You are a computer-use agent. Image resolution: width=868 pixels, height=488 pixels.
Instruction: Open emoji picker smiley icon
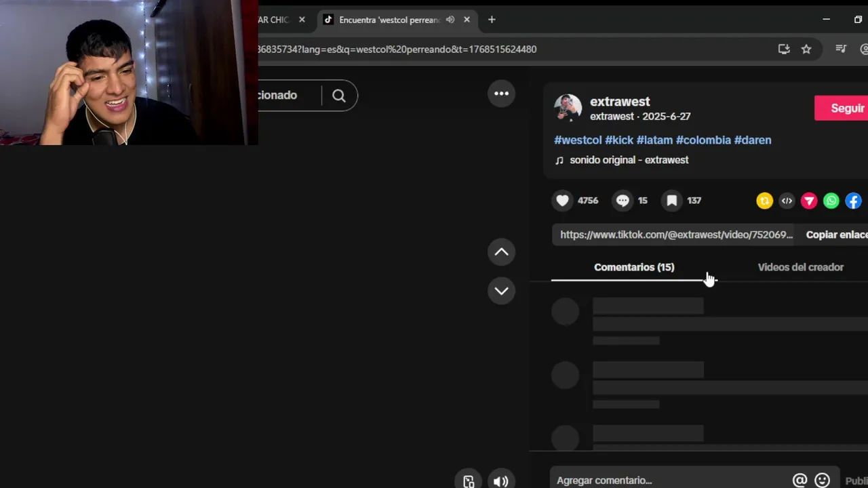click(x=822, y=481)
